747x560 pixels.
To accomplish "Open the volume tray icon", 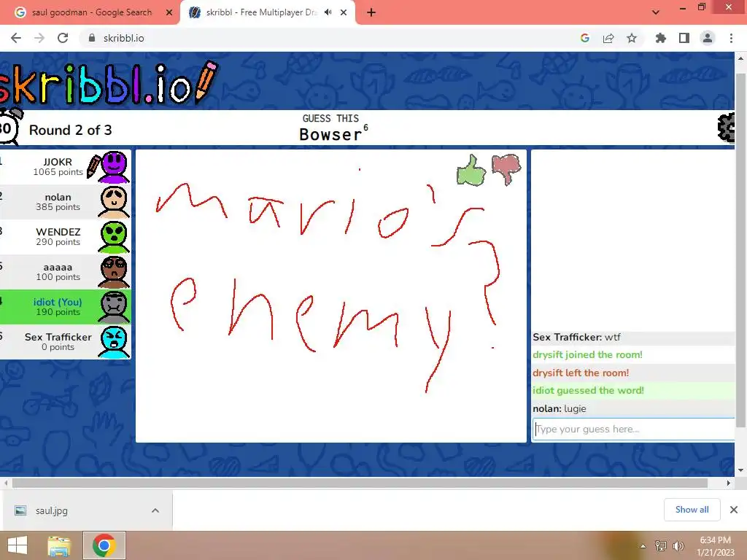I will (x=678, y=546).
